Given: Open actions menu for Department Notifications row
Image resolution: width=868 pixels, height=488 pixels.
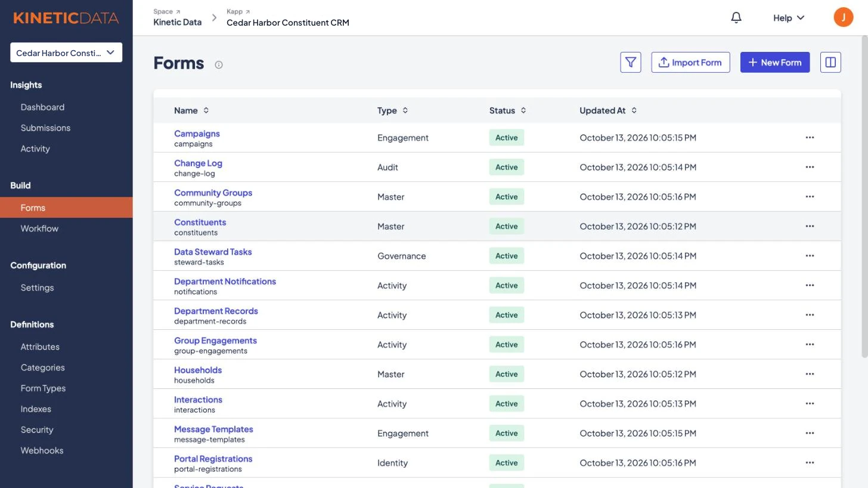Looking at the screenshot, I should [810, 285].
